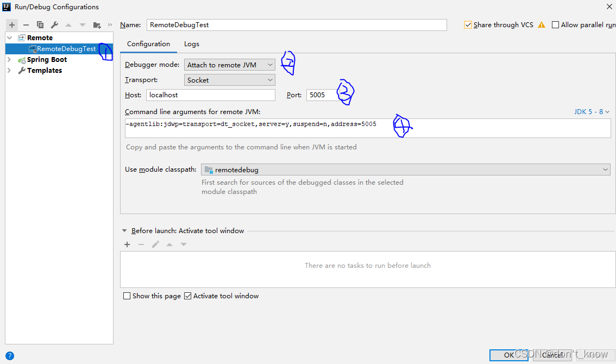
Task: Uncheck the Activate tool window option
Action: click(188, 296)
